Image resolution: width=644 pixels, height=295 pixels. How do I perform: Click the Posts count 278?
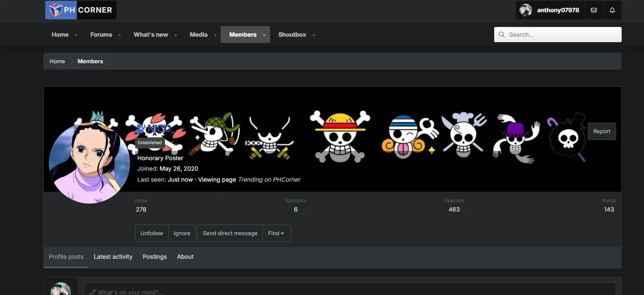[x=141, y=209]
